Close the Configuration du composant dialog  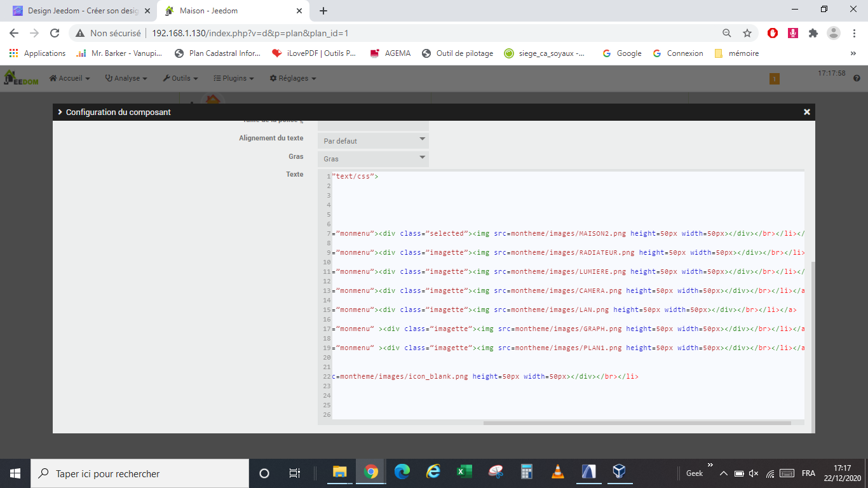(807, 112)
